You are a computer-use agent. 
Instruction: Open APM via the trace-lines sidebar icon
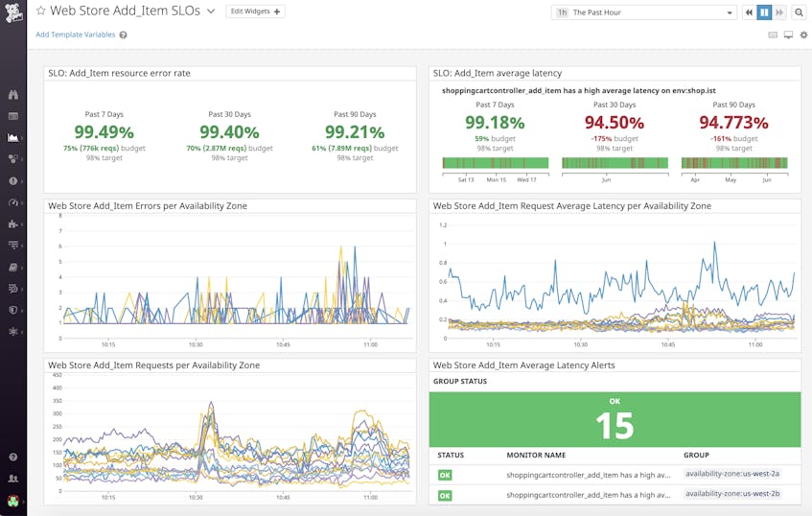click(13, 245)
